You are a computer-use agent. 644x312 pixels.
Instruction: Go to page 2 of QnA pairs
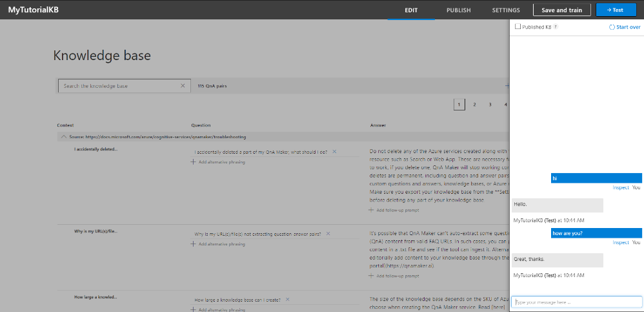click(x=474, y=105)
